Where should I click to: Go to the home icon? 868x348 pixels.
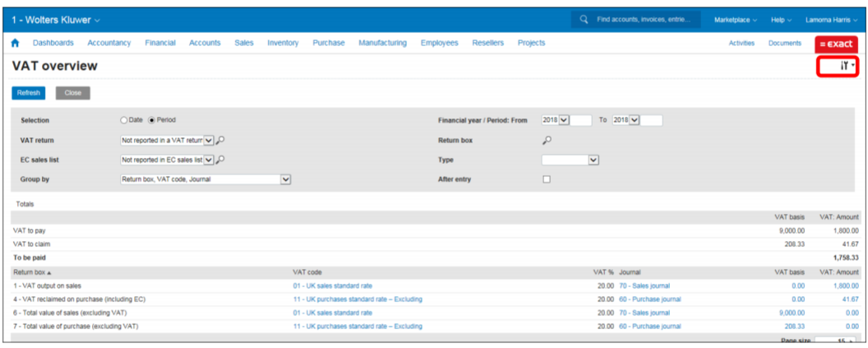[x=16, y=44]
